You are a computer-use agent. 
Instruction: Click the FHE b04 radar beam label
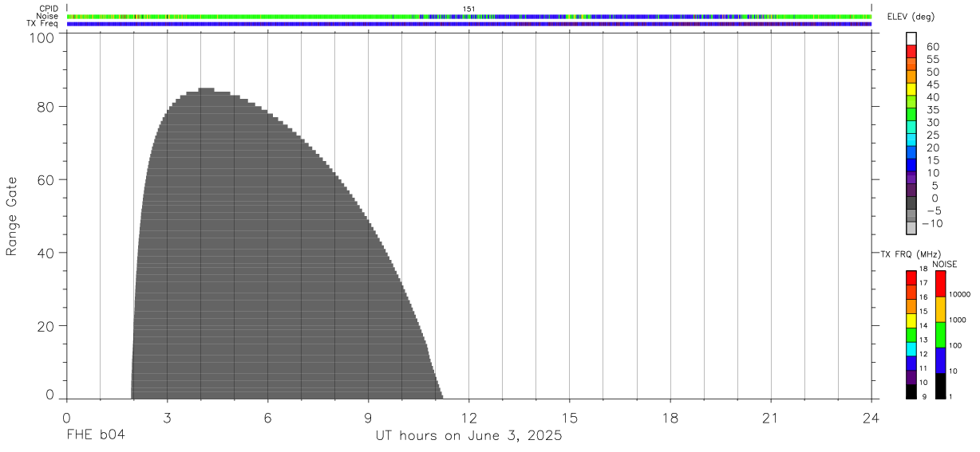(96, 436)
